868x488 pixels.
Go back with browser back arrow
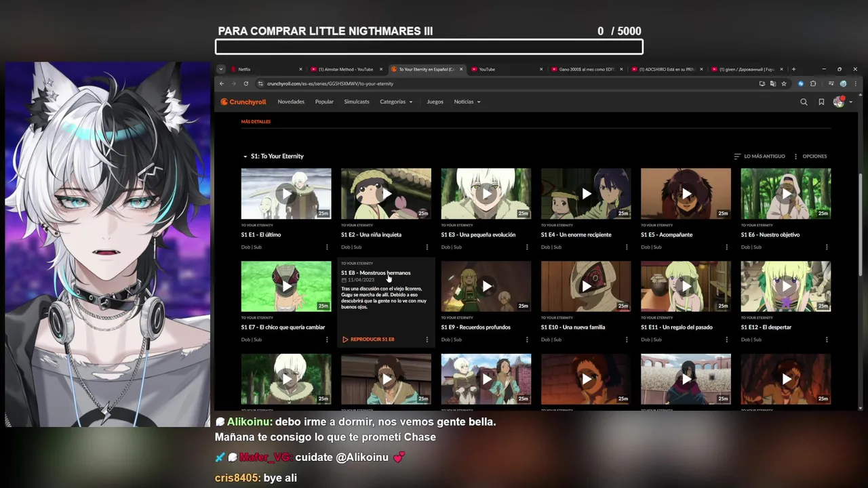(221, 83)
